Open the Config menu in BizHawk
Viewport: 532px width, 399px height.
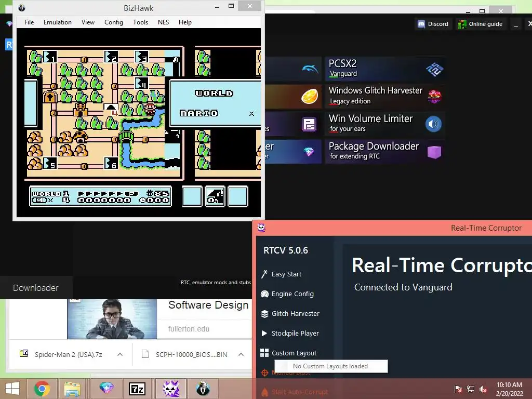[114, 22]
